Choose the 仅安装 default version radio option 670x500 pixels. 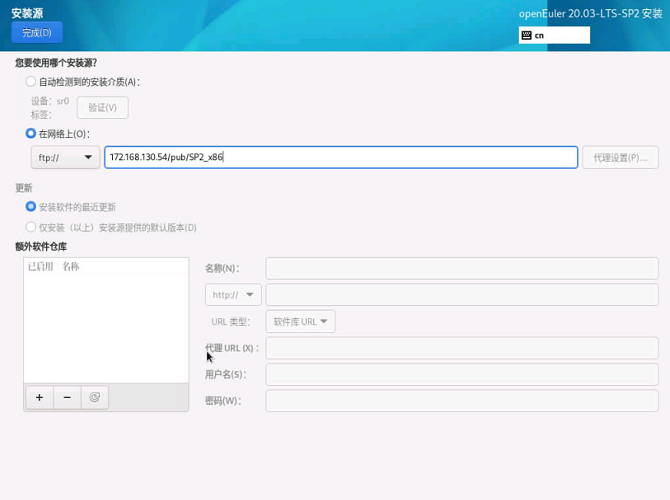click(x=31, y=227)
